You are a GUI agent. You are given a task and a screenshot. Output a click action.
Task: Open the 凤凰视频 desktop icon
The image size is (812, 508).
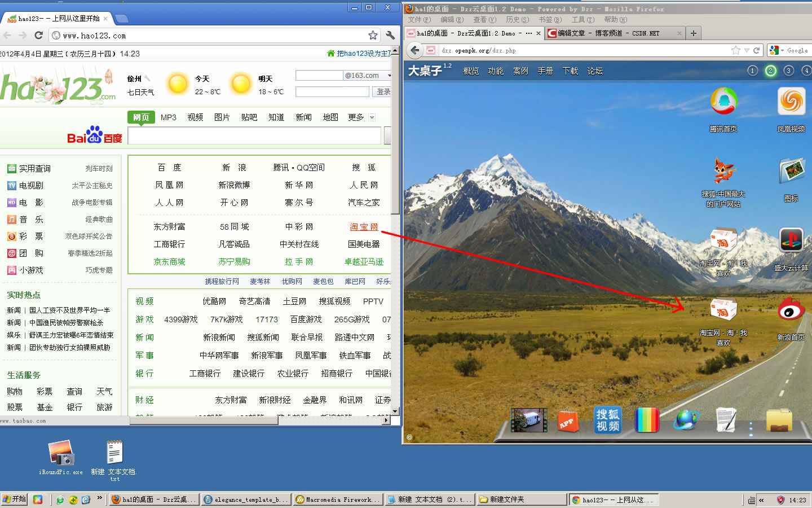pos(791,102)
